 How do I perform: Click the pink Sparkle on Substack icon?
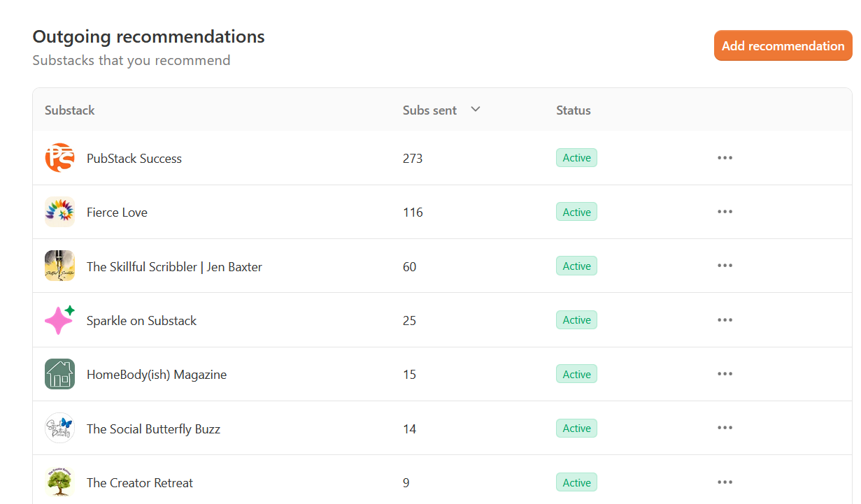pos(59,320)
